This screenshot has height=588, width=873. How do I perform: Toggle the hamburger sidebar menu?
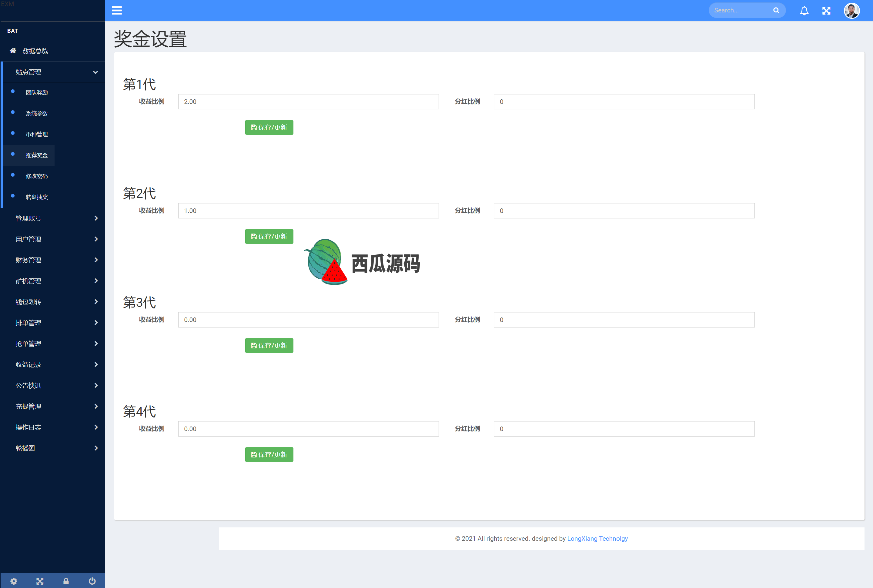117,11
